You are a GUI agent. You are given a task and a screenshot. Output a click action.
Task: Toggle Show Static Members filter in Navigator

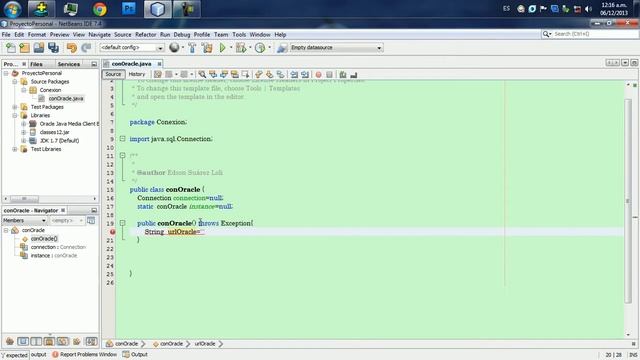(x=36, y=341)
